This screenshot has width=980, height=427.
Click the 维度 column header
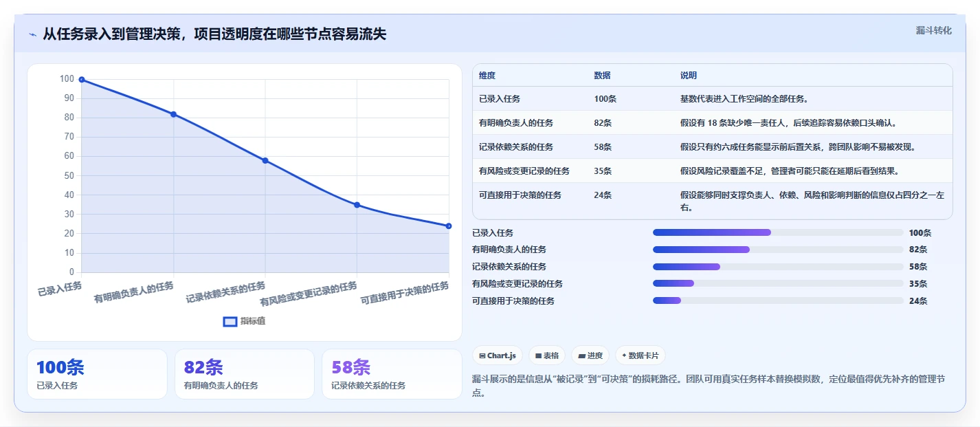point(487,76)
